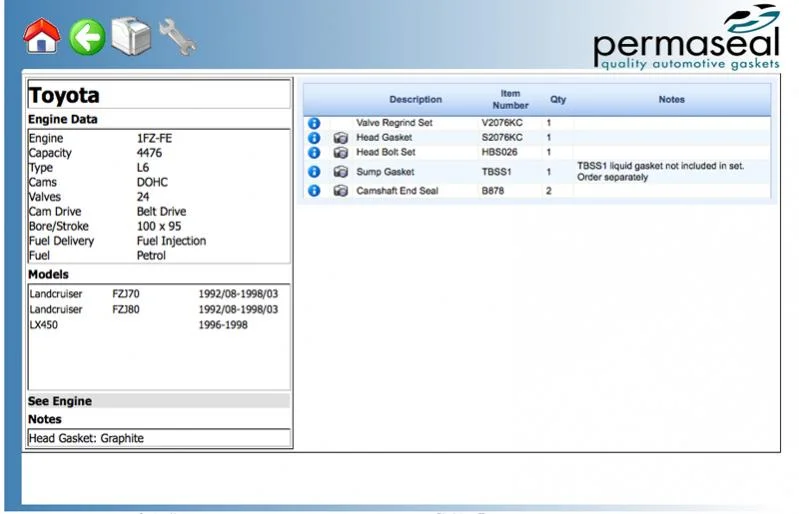Click the 1FZ-FE engine value
This screenshot has width=799, height=514.
click(x=154, y=138)
